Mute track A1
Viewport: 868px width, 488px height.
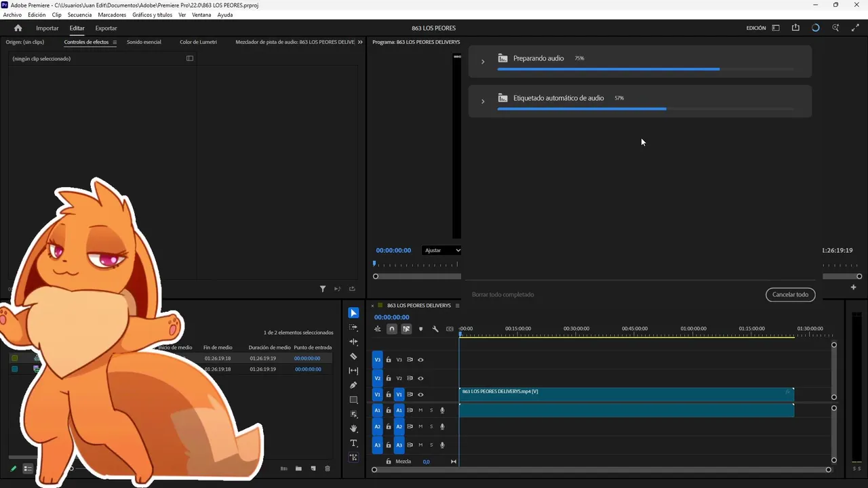[x=420, y=410]
